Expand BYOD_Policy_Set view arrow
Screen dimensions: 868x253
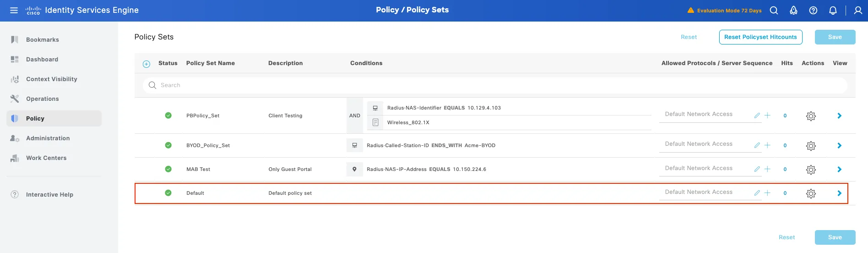click(x=839, y=146)
